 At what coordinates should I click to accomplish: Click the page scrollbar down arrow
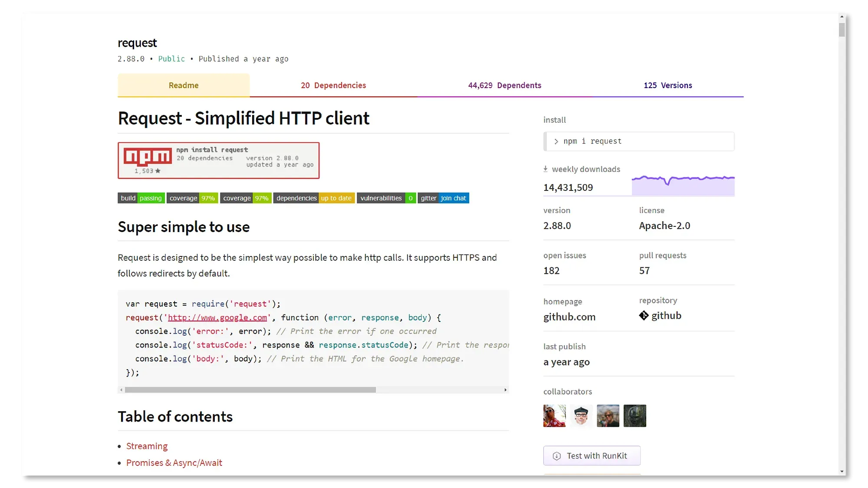click(x=842, y=472)
